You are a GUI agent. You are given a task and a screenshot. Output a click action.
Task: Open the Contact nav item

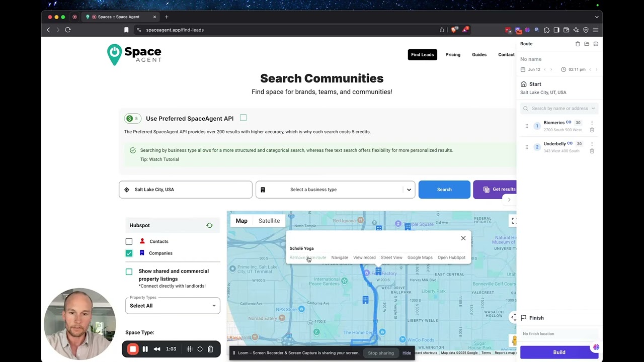(x=506, y=55)
